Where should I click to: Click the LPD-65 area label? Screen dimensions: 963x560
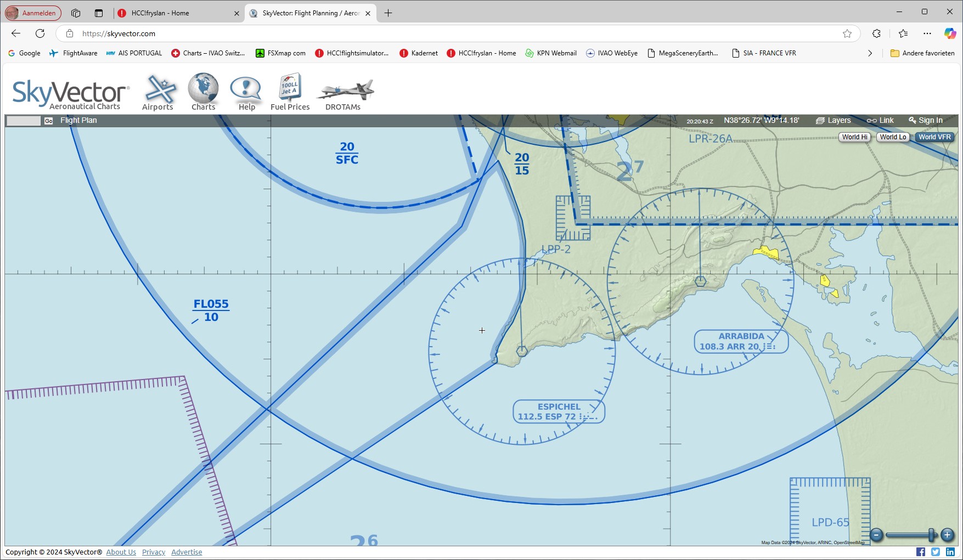(830, 522)
